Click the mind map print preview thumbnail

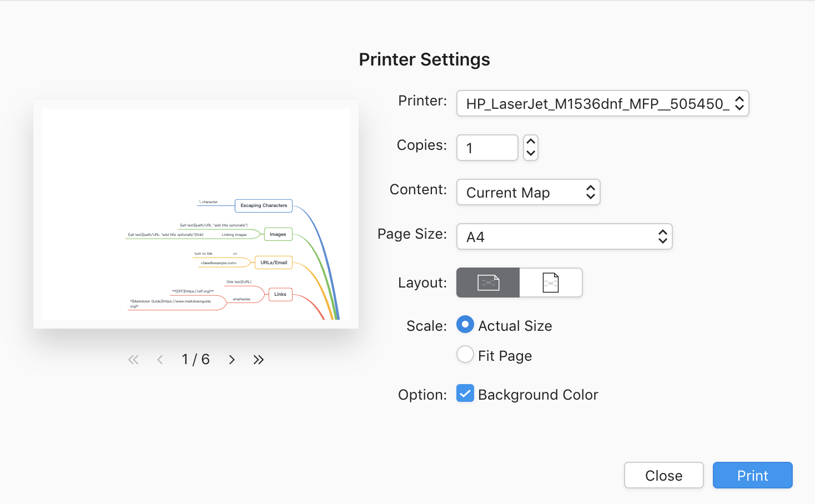point(196,214)
